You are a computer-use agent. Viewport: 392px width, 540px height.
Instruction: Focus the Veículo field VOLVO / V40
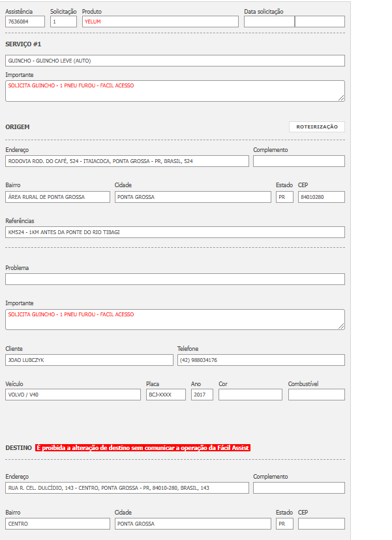72,395
